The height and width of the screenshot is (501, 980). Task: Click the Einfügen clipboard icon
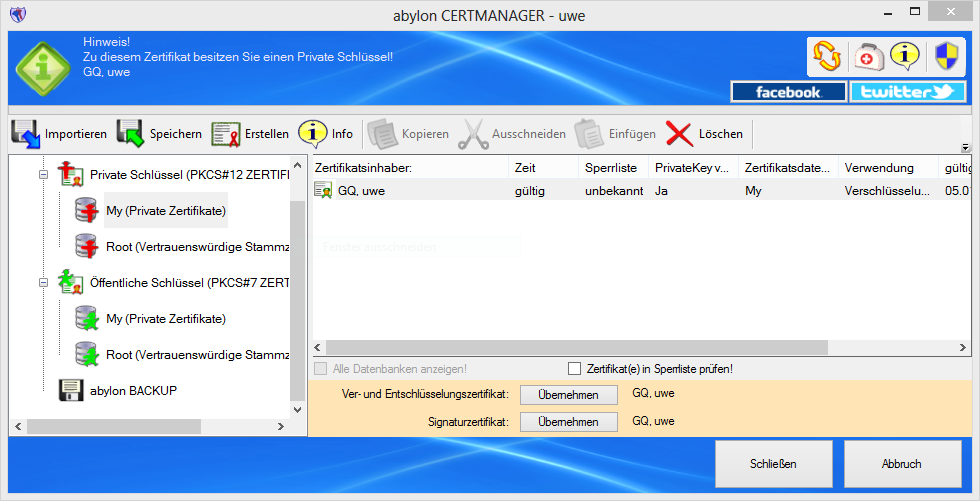coord(589,134)
